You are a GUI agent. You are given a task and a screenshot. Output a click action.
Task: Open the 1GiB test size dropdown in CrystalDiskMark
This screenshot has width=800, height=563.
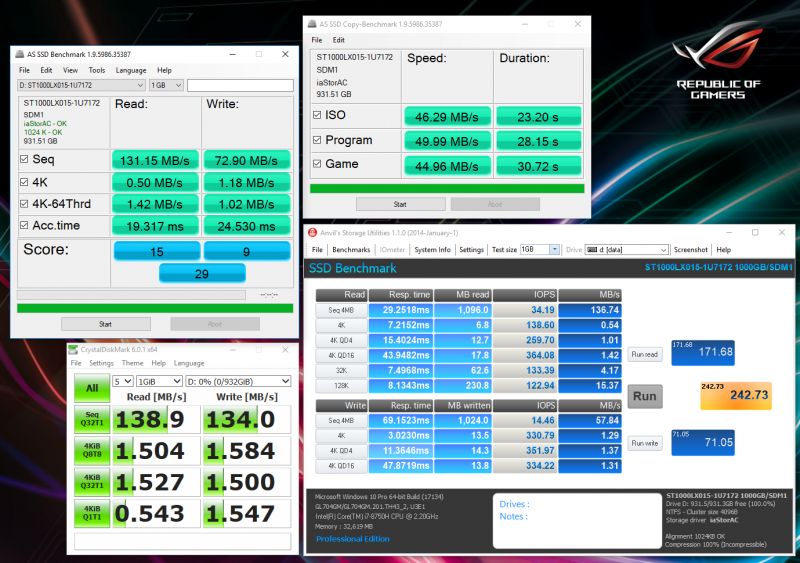tap(159, 381)
